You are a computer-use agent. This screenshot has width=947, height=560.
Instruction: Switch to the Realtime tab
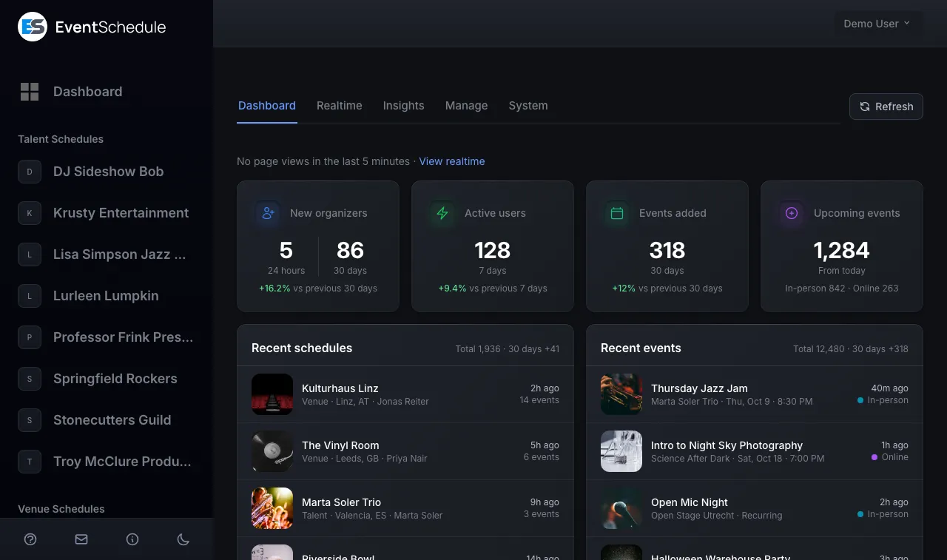(340, 106)
